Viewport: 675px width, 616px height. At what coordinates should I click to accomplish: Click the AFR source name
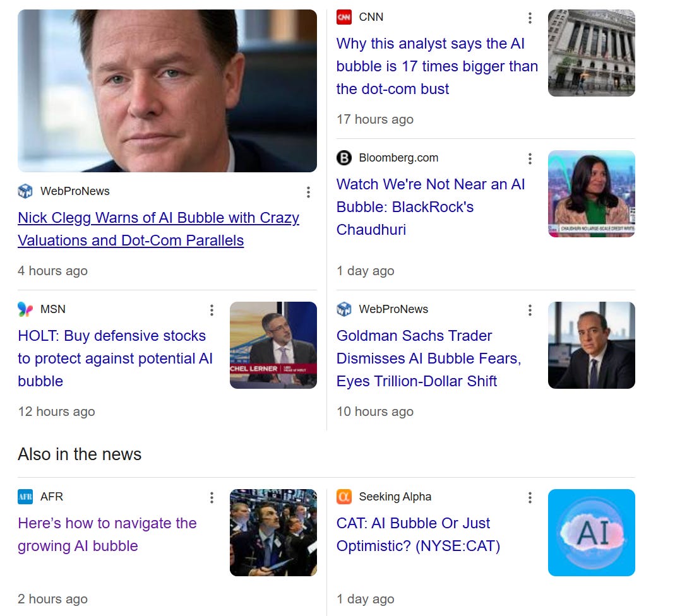tap(52, 497)
